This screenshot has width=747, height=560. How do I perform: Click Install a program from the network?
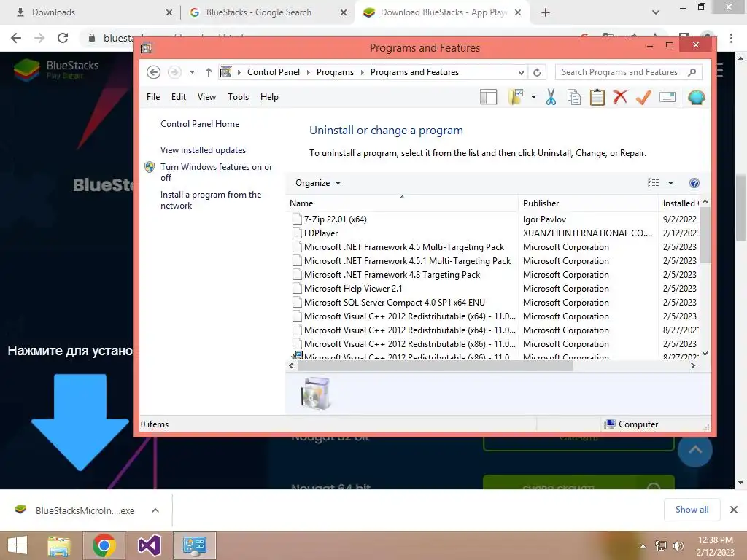click(x=211, y=200)
